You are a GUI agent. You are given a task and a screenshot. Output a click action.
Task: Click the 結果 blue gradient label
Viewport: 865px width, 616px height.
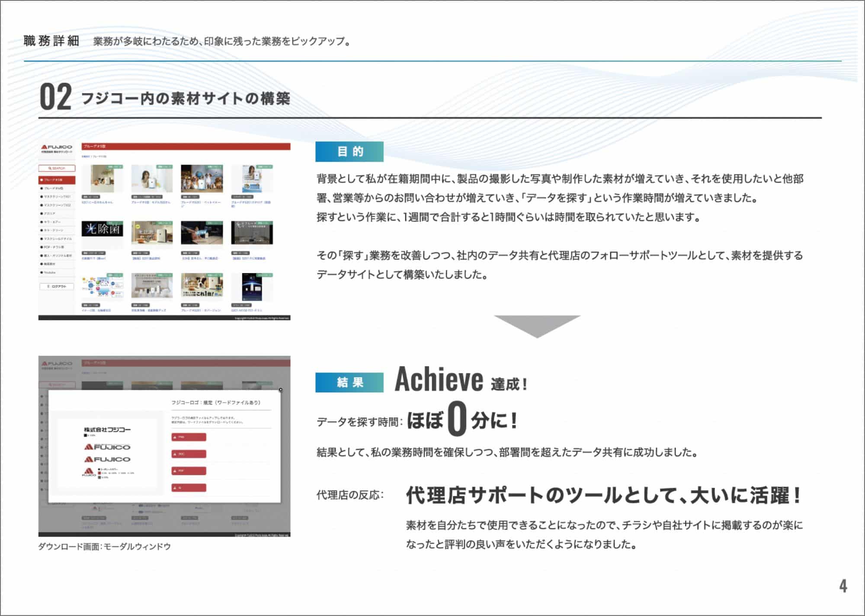[x=349, y=382]
